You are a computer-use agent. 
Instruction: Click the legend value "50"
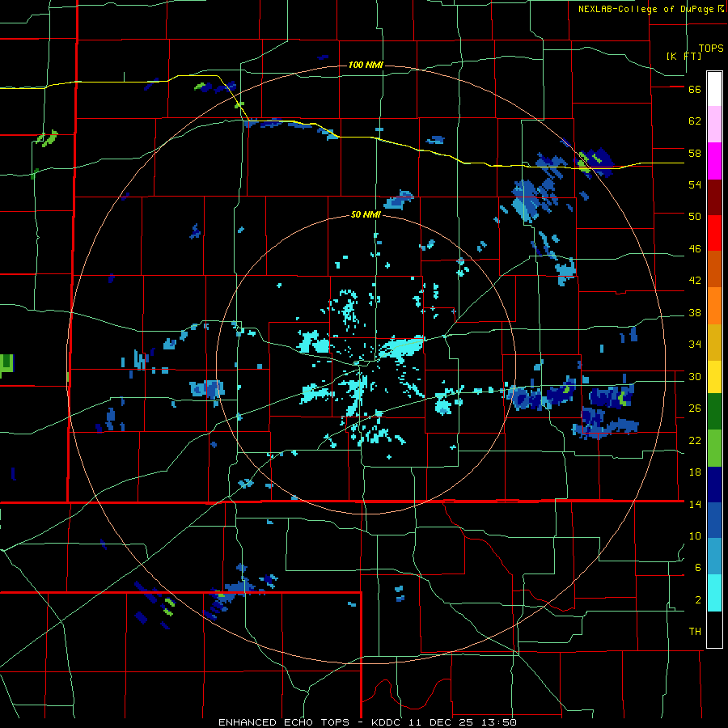pyautogui.click(x=695, y=217)
